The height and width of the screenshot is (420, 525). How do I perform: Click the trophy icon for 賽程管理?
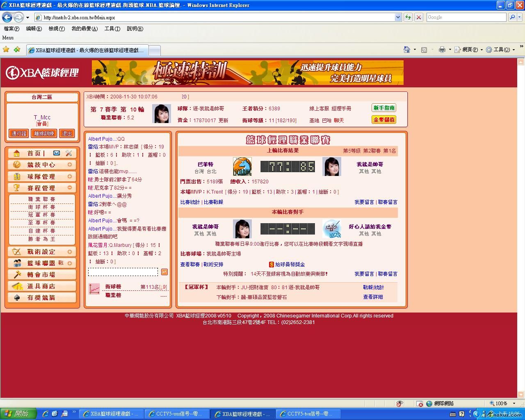click(16, 188)
